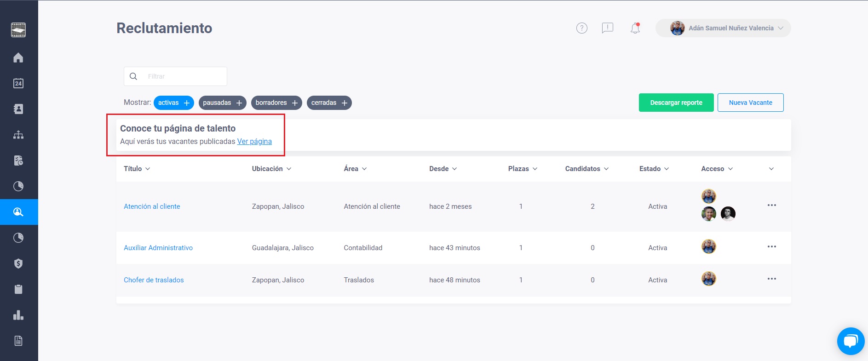Image resolution: width=868 pixels, height=361 pixels.
Task: Open options menu for Chofer de traslados
Action: point(772,279)
